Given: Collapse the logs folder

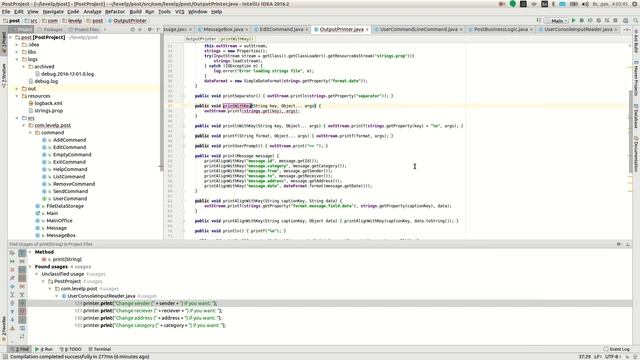Looking at the screenshot, I should coord(17,59).
